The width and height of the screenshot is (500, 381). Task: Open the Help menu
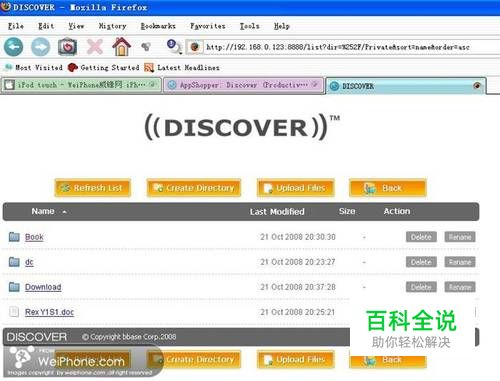pyautogui.click(x=282, y=26)
